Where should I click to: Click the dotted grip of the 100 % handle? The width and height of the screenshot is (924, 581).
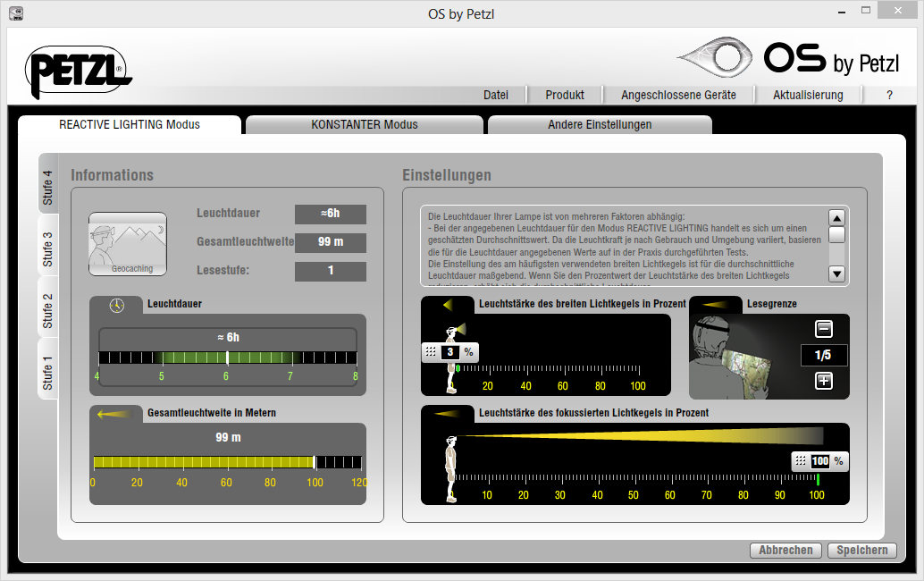click(x=801, y=461)
